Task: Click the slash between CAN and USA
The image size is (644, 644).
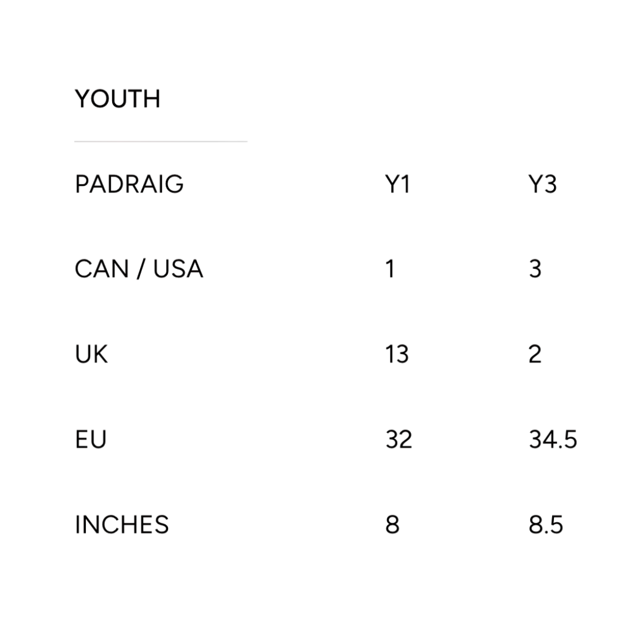Action: click(x=141, y=270)
